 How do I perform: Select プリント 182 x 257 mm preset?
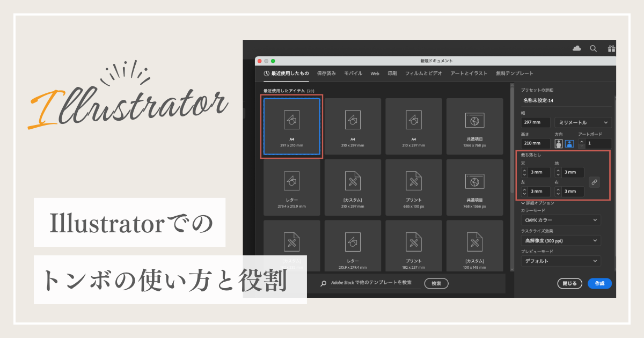pos(414,245)
